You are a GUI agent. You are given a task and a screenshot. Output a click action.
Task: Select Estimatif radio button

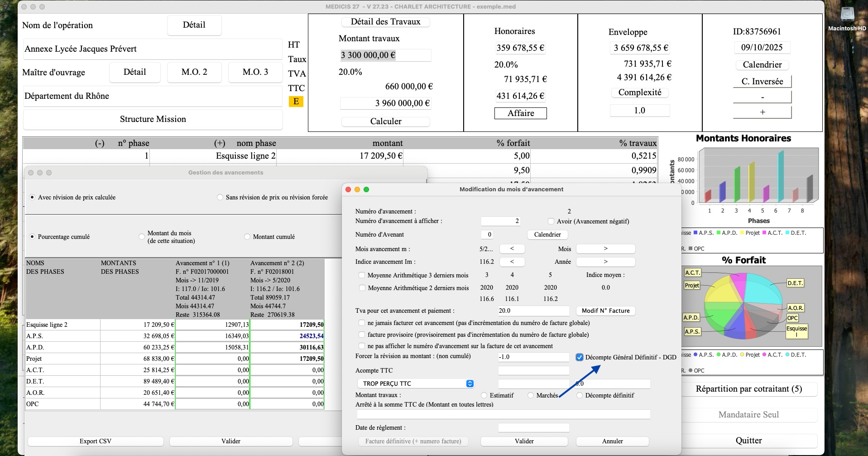(x=484, y=395)
